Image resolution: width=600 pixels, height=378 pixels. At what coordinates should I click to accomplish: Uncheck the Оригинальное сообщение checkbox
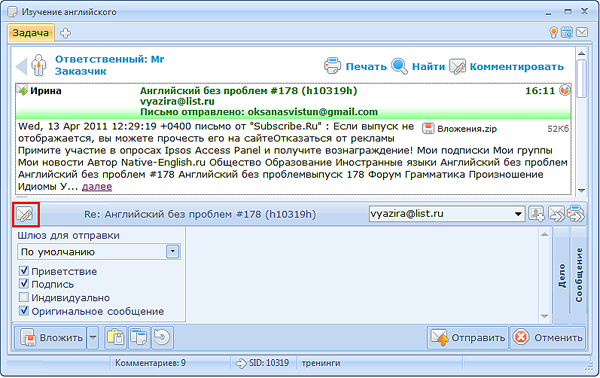click(x=24, y=311)
